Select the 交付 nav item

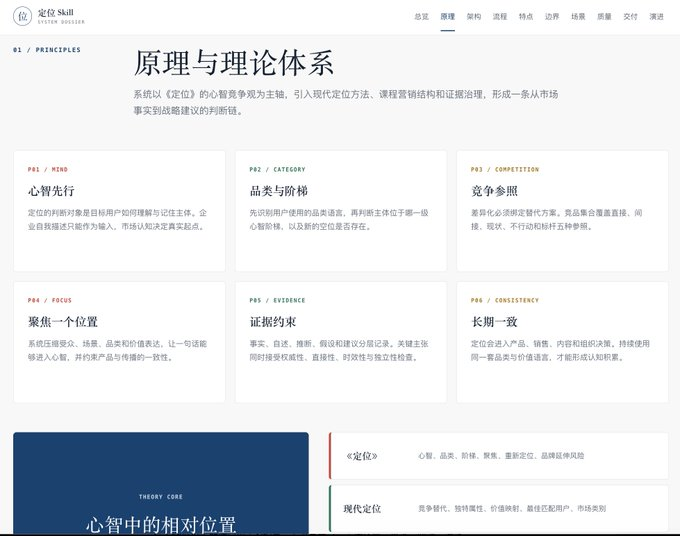point(630,16)
